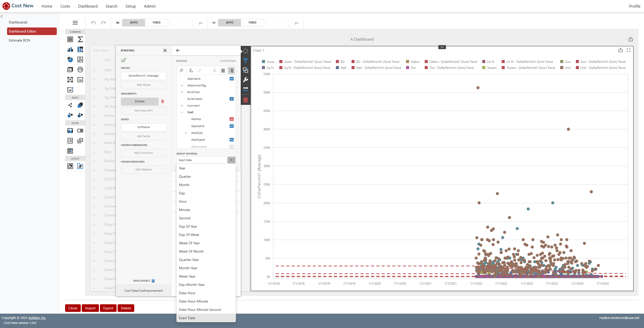Click the Acres legend color swatch
Viewport: 644px width, 328px height.
point(263,62)
